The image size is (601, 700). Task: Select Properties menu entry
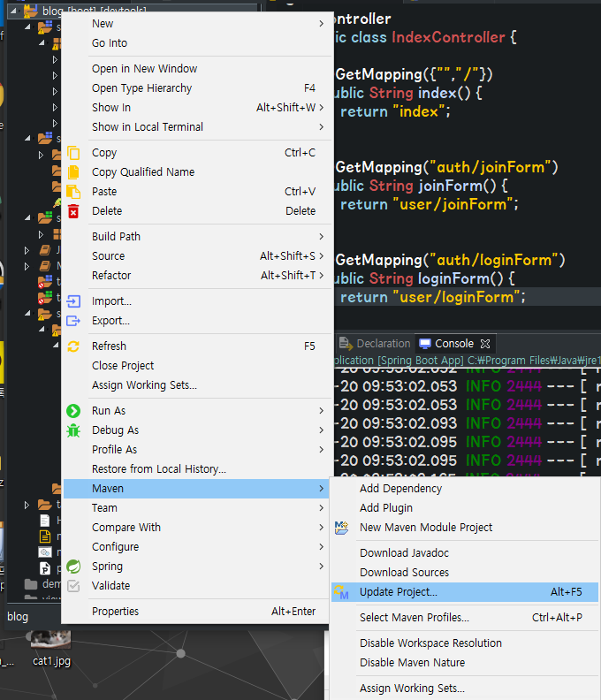197,612
